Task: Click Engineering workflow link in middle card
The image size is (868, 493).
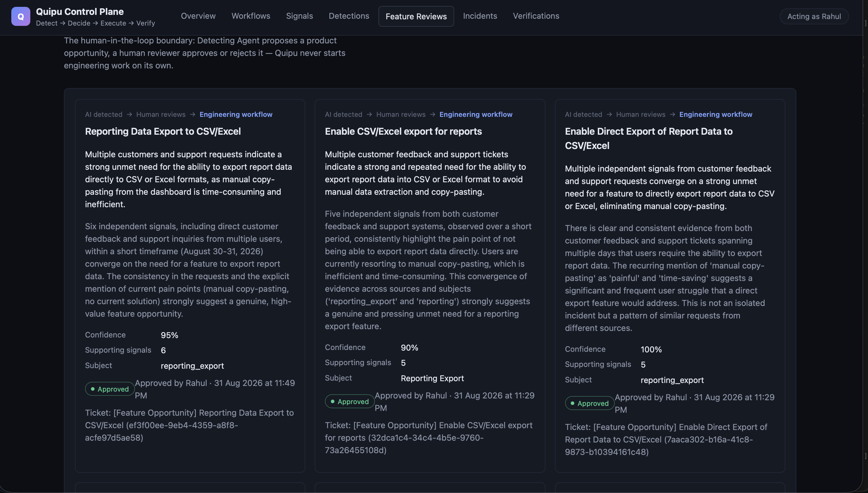Action: click(x=476, y=114)
